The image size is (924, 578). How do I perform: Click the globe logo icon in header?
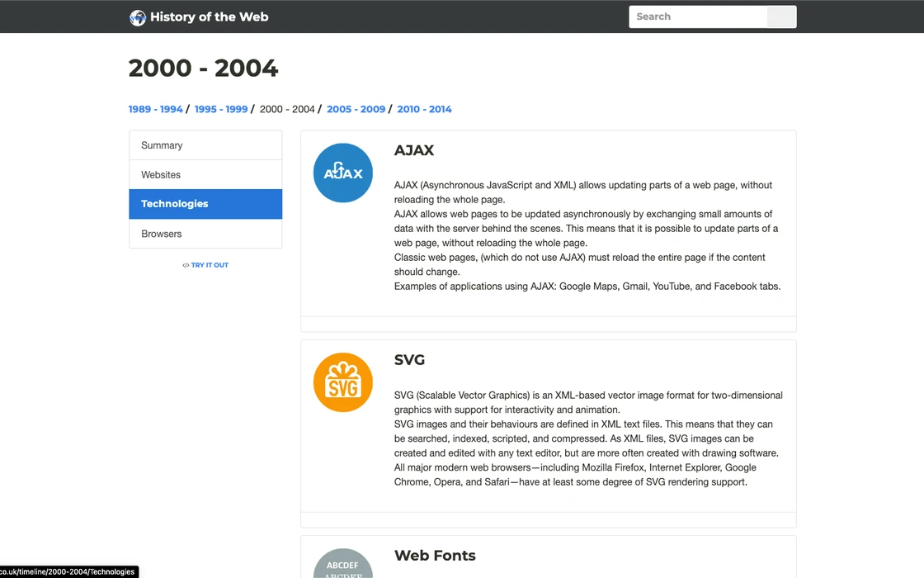tap(137, 17)
